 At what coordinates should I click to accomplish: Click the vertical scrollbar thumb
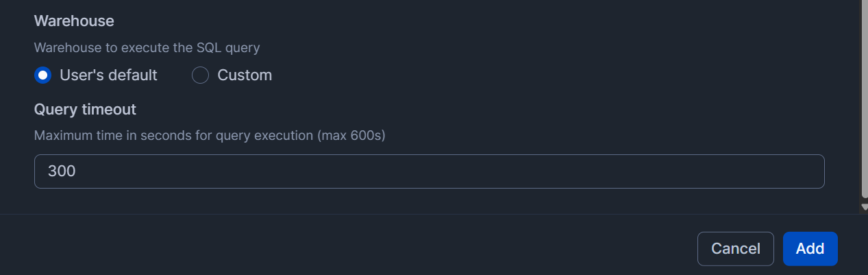tap(864, 96)
